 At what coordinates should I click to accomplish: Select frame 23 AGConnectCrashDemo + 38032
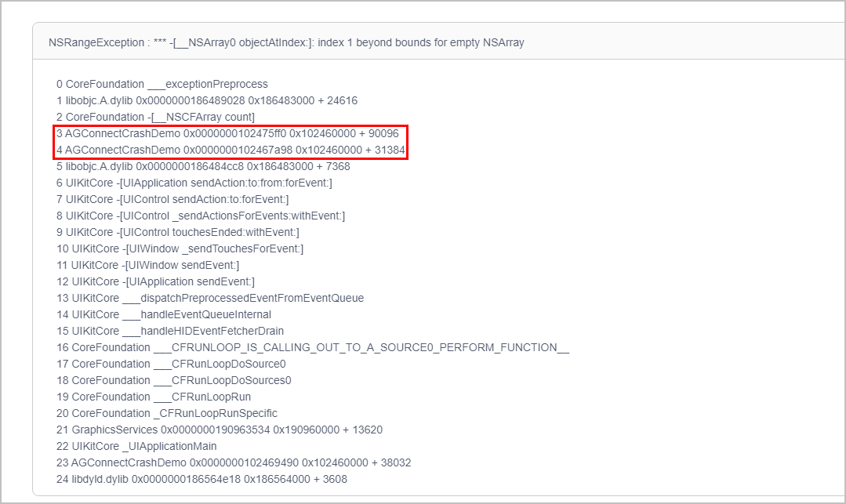pyautogui.click(x=234, y=463)
